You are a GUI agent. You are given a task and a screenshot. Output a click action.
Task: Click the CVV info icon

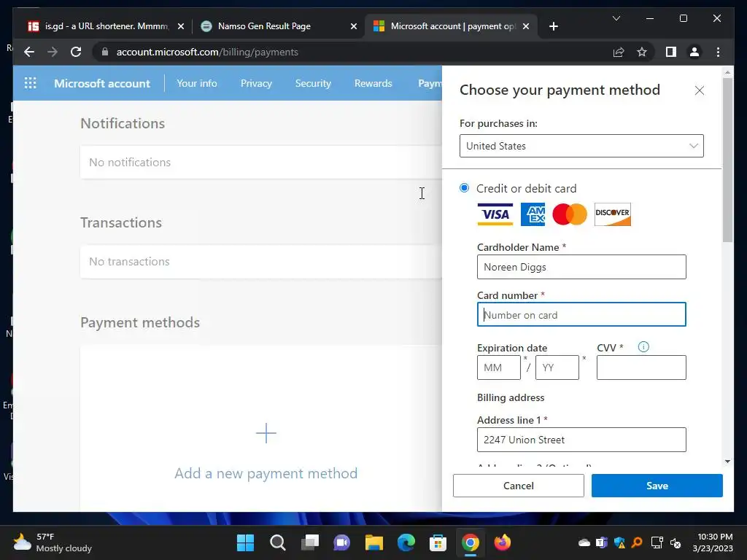point(643,346)
